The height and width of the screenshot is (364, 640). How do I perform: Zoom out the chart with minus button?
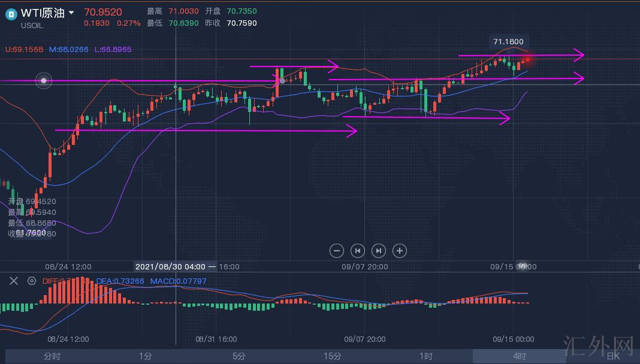(337, 251)
